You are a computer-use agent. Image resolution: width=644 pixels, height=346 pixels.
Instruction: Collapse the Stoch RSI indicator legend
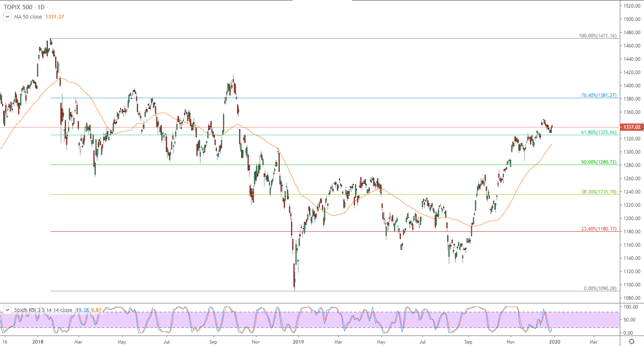[x=7, y=310]
